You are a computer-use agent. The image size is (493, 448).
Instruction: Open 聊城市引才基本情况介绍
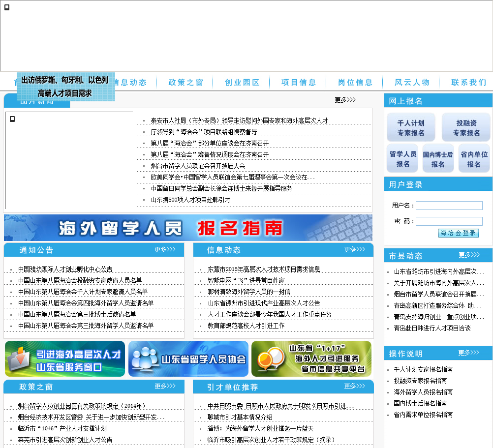pyautogui.click(x=240, y=417)
